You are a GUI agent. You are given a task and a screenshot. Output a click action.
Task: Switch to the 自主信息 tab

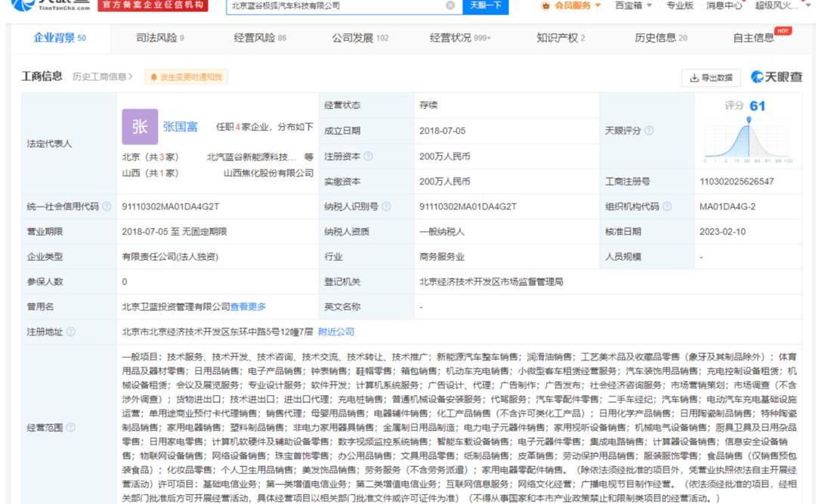(753, 38)
